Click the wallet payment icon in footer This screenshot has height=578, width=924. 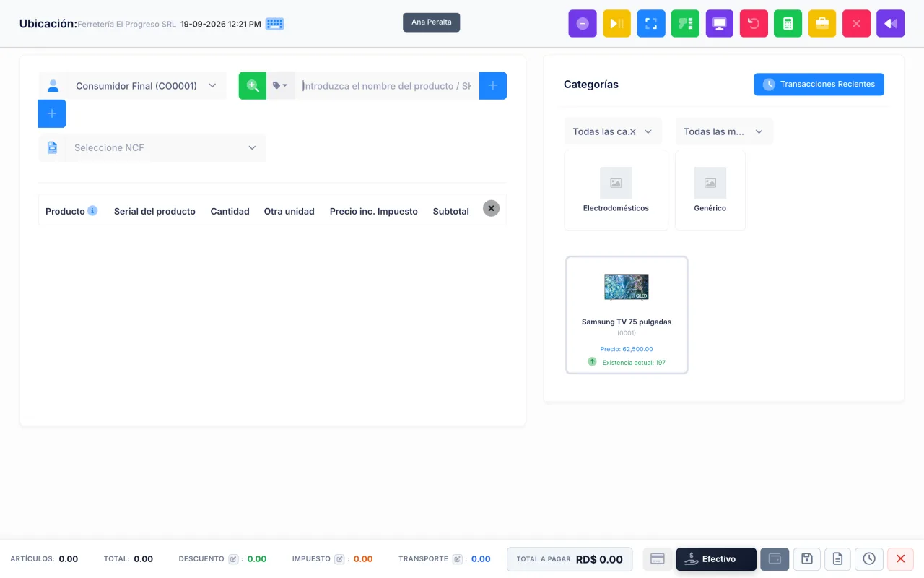pos(775,558)
